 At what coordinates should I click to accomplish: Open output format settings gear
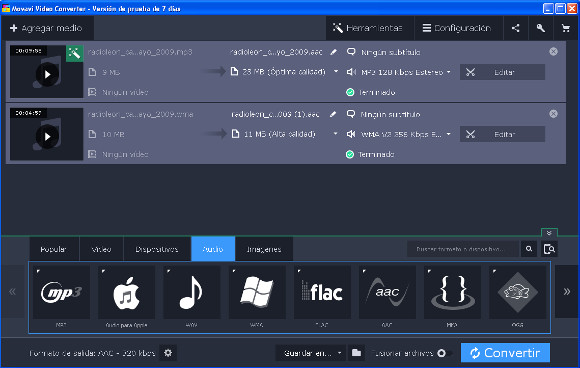168,353
